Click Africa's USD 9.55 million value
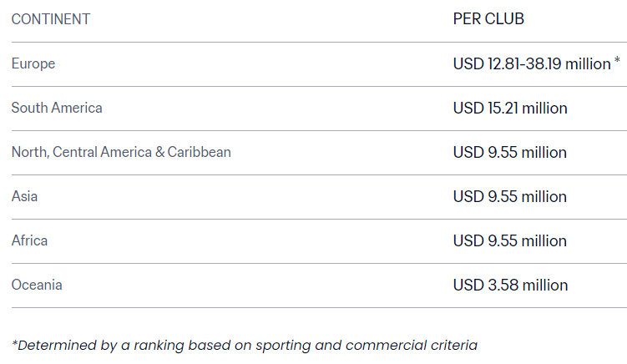The width and height of the screenshot is (627, 364). pos(510,241)
